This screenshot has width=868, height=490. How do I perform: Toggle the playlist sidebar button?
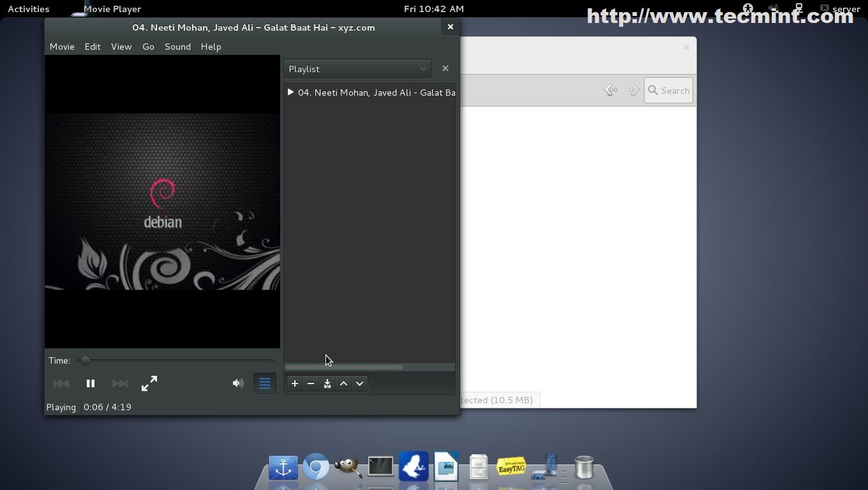coord(264,383)
